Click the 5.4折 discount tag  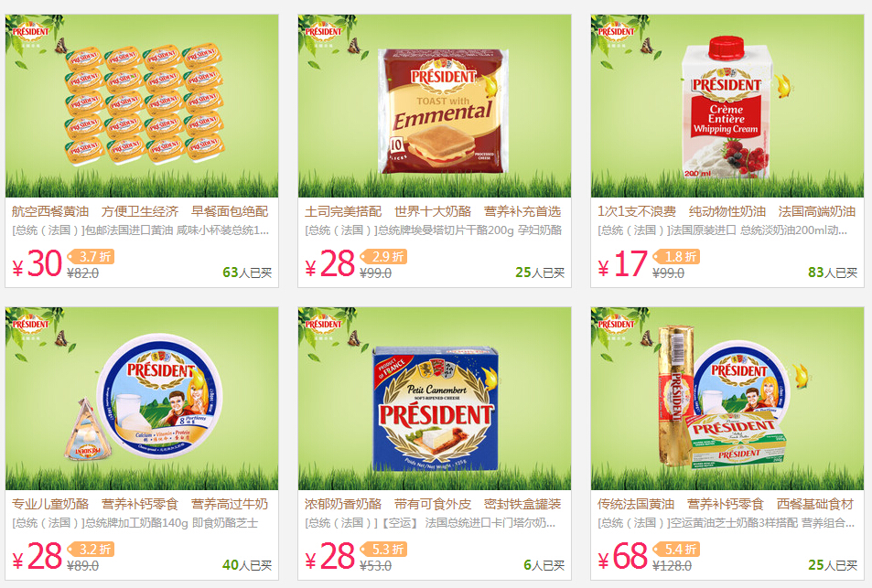pyautogui.click(x=676, y=550)
